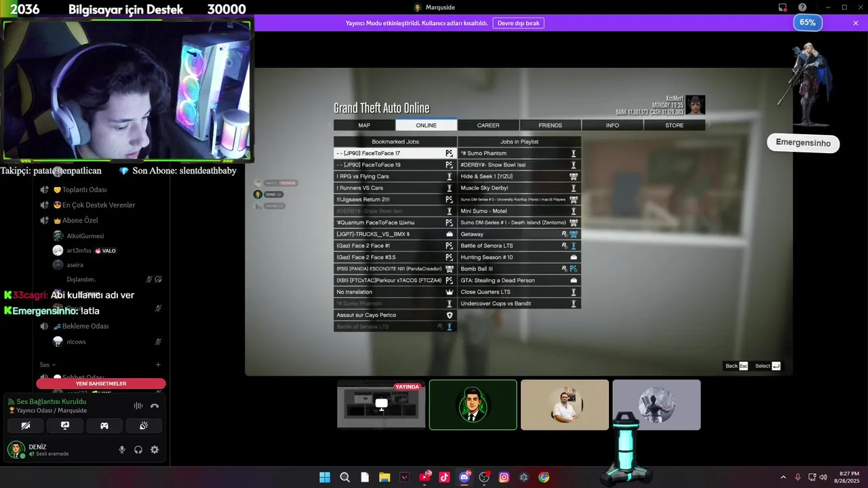868x488 pixels.
Task: Select job Assaut sur Cayo Perico
Action: (x=395, y=315)
